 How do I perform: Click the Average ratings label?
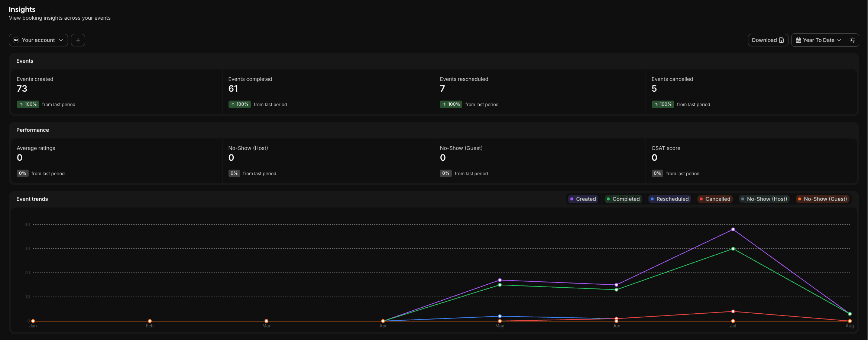[36, 148]
